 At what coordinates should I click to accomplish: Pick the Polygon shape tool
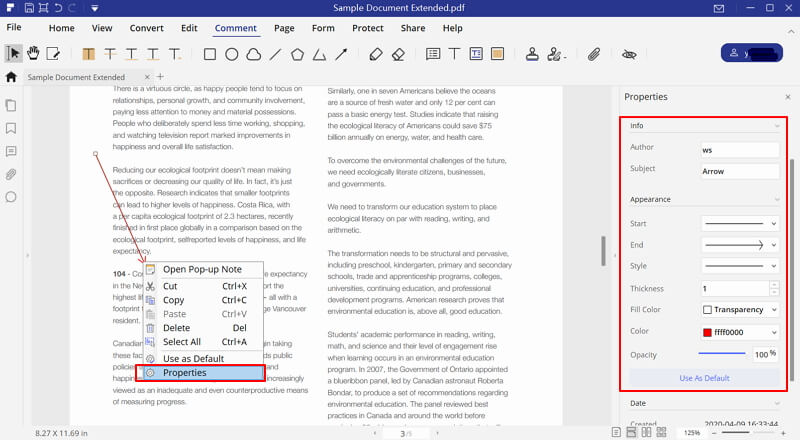(297, 54)
